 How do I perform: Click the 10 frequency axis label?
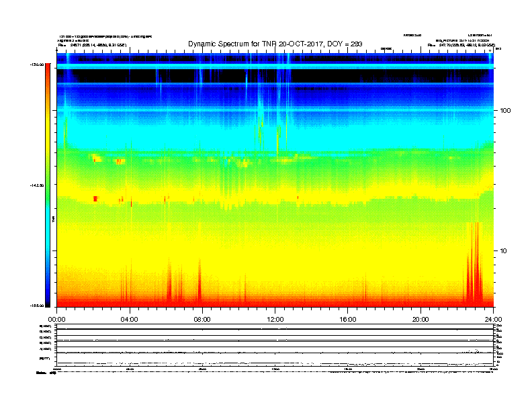[504, 251]
